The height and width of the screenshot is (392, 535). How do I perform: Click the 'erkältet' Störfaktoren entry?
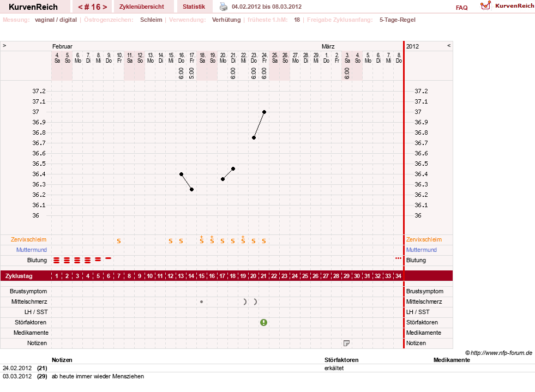[x=334, y=368]
